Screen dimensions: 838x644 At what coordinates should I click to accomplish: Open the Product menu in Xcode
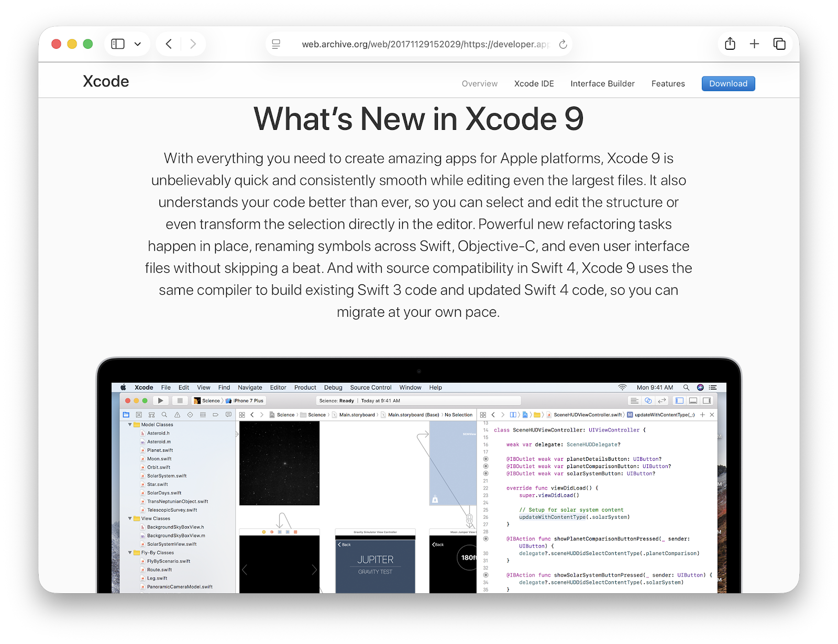[305, 387]
